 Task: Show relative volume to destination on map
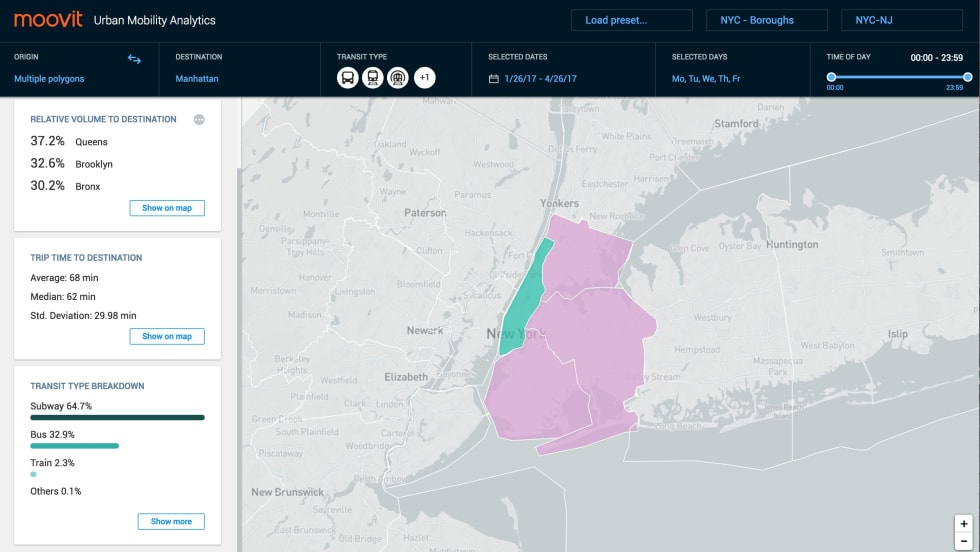pyautogui.click(x=167, y=208)
